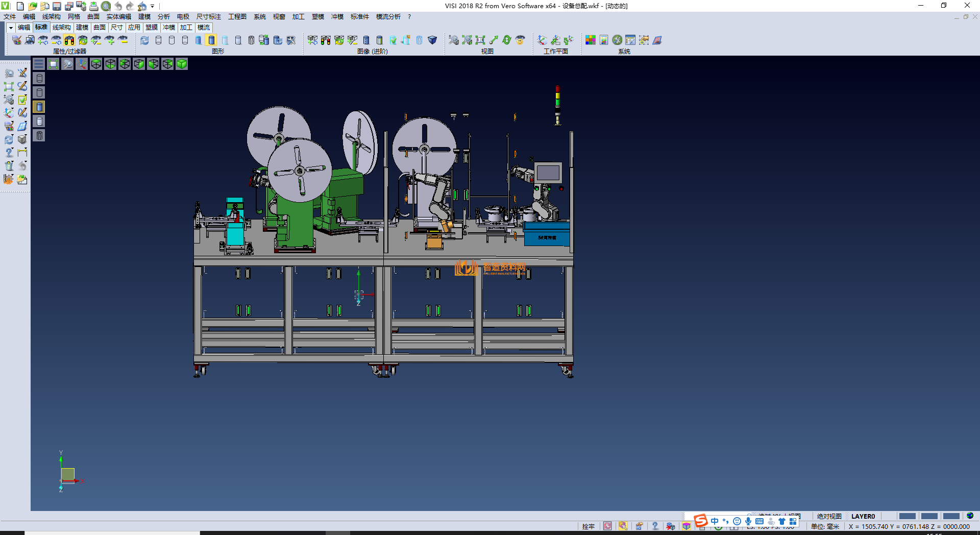Image resolution: width=980 pixels, height=535 pixels.
Task: Click the Save icon in quick access toolbar
Action: (x=57, y=6)
